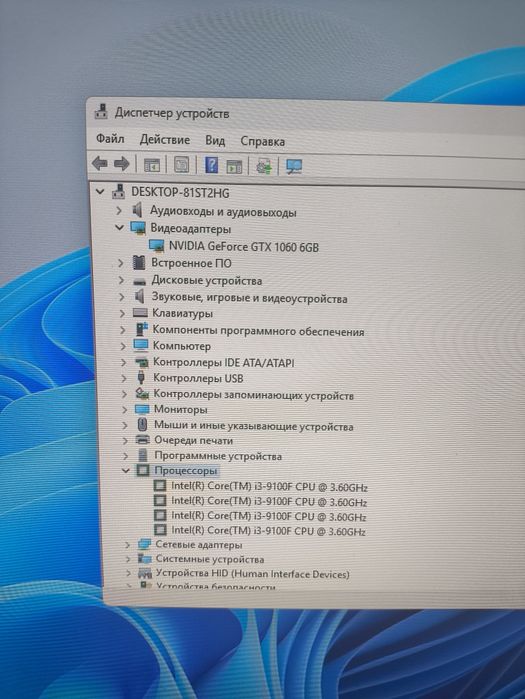This screenshot has width=525, height=699.
Task: Expand the Компьютер category
Action: [123, 346]
